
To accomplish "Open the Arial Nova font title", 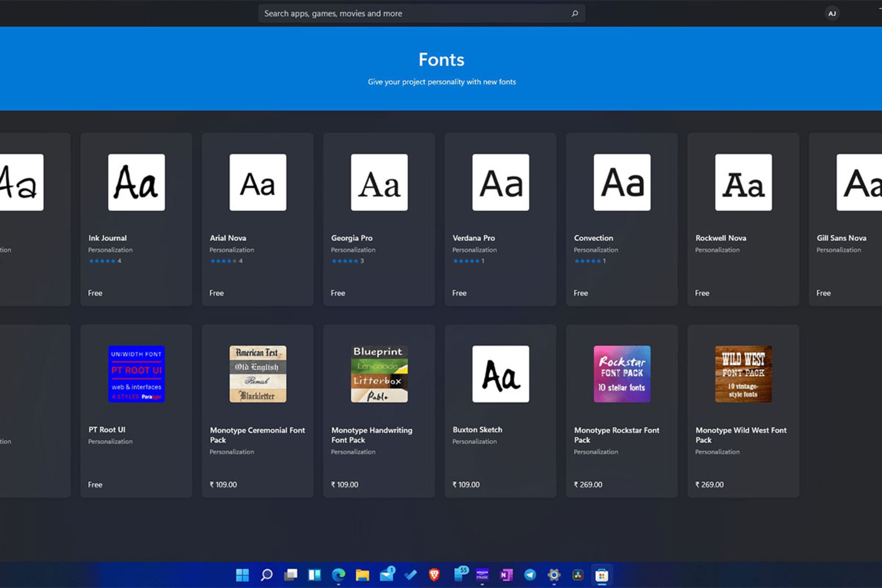I will point(228,238).
